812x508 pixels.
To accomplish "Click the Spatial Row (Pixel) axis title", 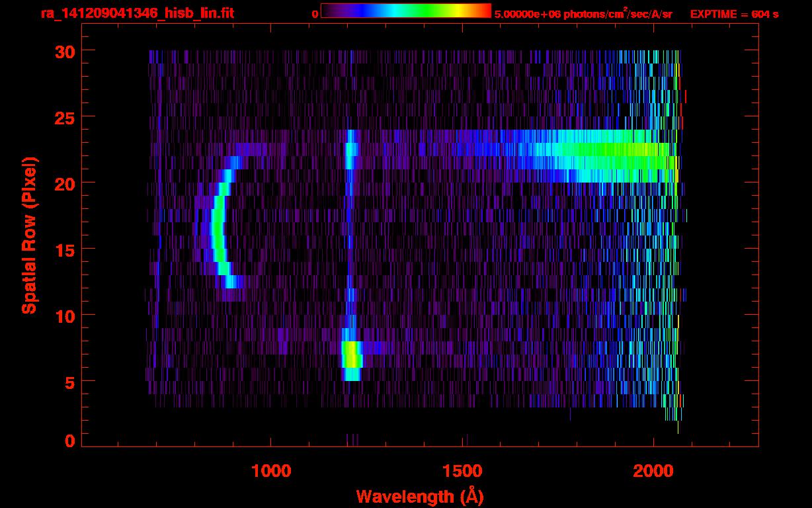I will pos(29,235).
